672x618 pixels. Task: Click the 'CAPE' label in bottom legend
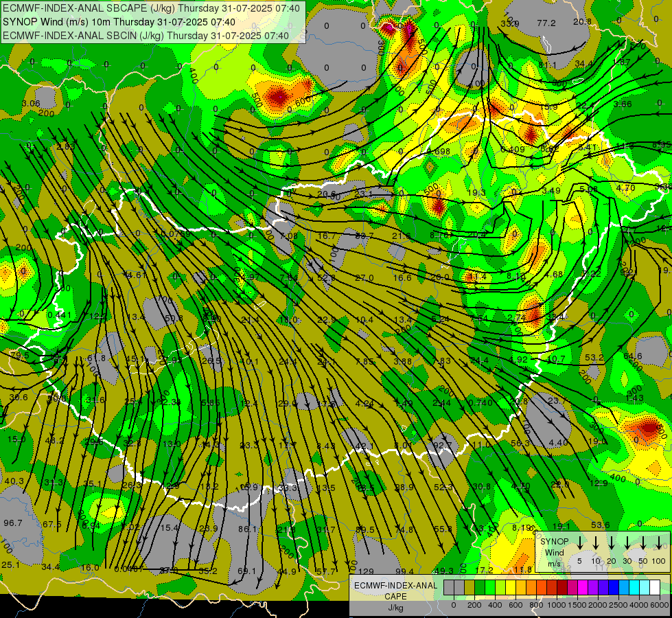tap(395, 597)
